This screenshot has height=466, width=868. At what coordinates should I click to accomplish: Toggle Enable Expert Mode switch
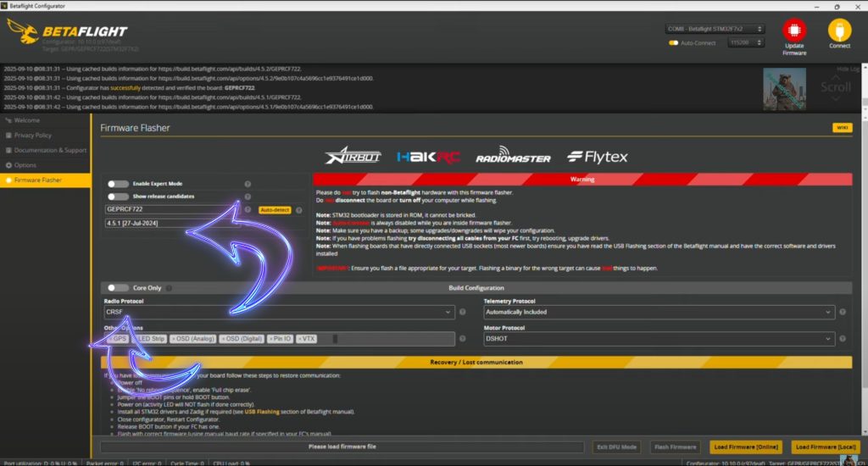[118, 184]
